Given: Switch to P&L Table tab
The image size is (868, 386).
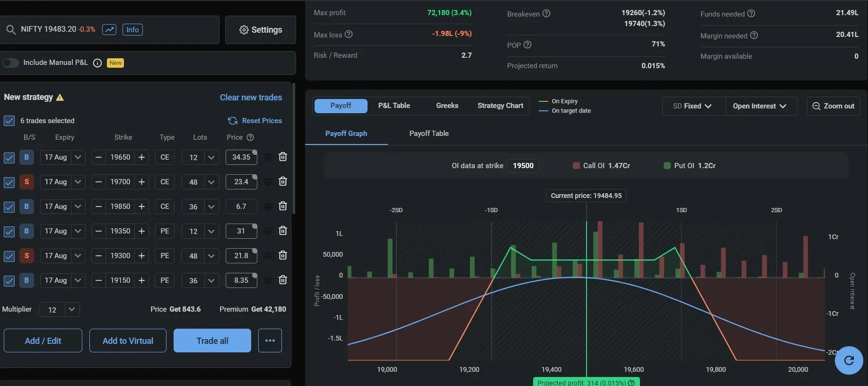Looking at the screenshot, I should coord(394,106).
